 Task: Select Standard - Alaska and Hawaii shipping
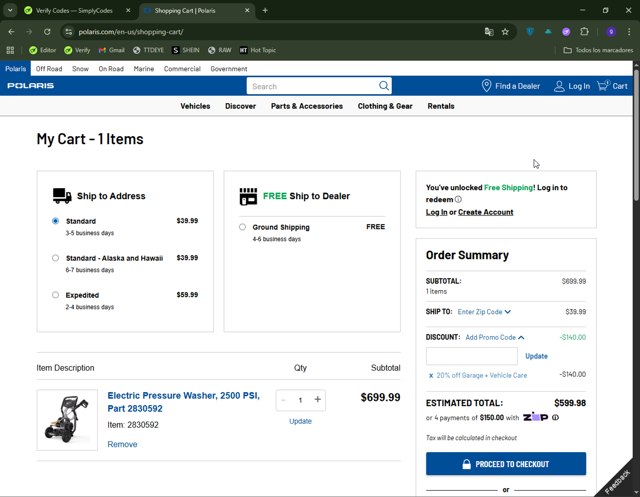pyautogui.click(x=56, y=258)
